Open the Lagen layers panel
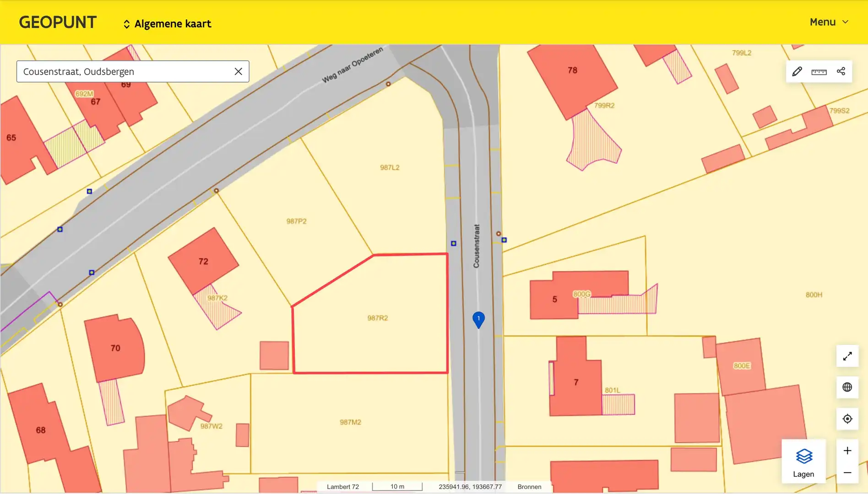This screenshot has height=494, width=868. click(x=803, y=462)
